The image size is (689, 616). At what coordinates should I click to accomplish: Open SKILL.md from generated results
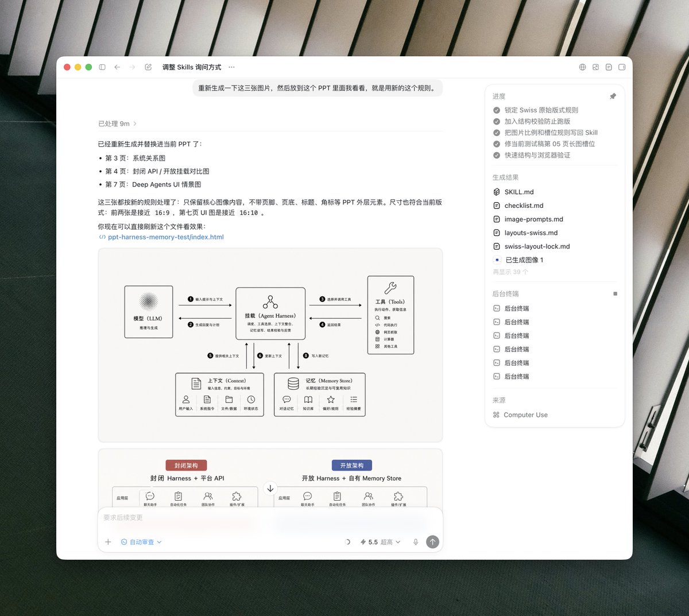(519, 192)
